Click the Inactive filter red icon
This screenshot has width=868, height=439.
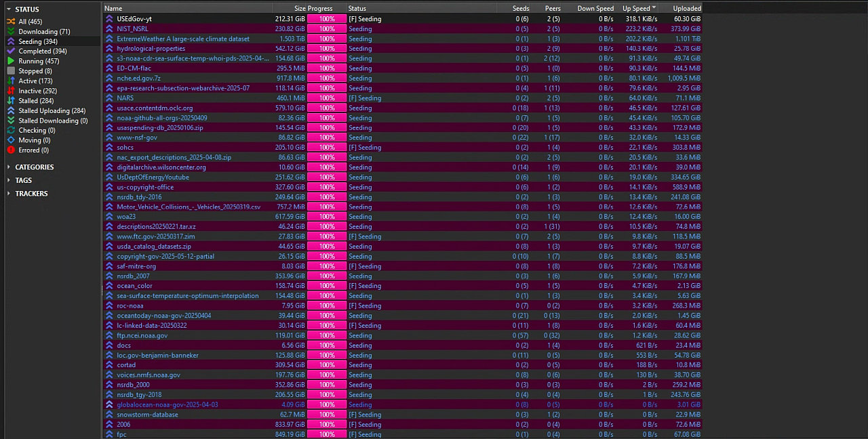11,91
